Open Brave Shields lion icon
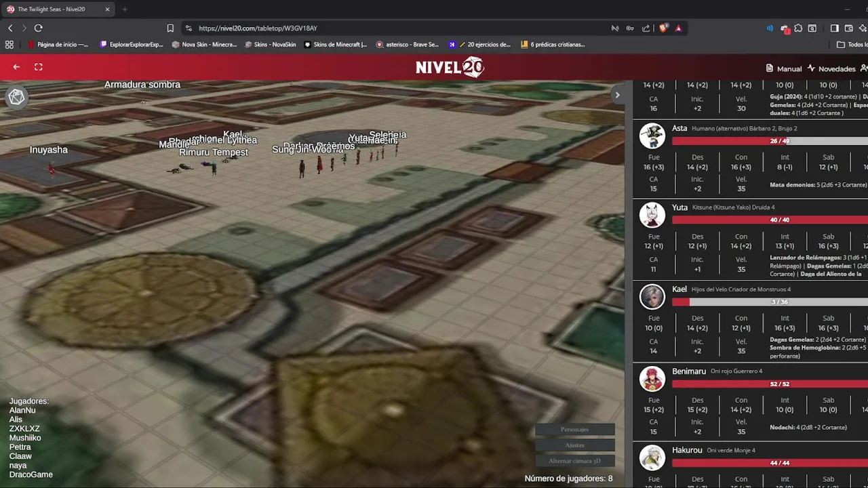The image size is (868, 488). point(664,28)
